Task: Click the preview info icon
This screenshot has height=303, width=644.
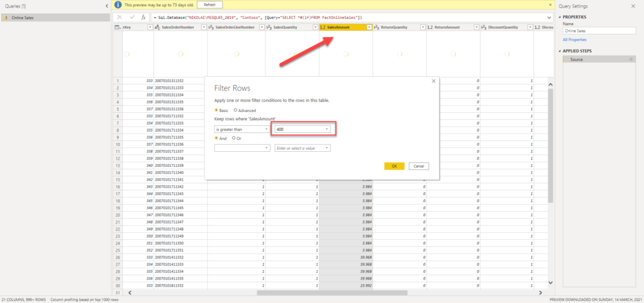Action: [x=118, y=4]
